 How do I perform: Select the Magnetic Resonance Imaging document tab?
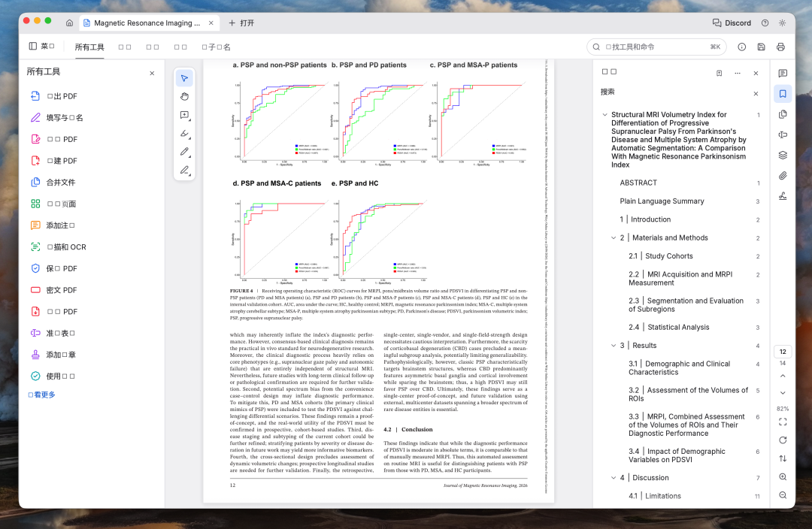(x=147, y=23)
